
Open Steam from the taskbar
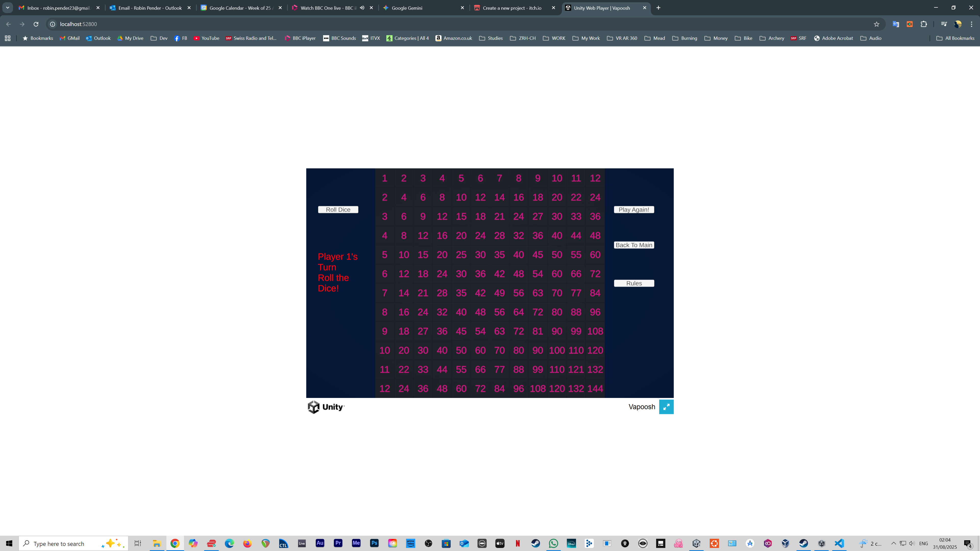click(x=535, y=543)
